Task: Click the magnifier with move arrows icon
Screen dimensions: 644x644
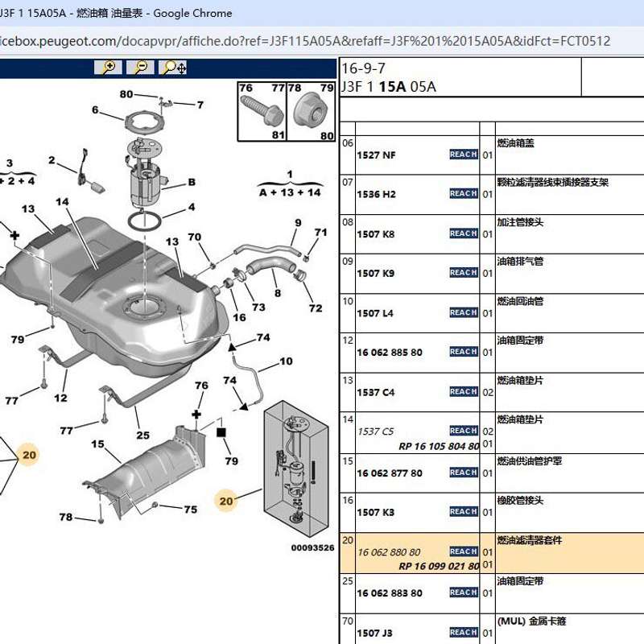Action: point(173,68)
